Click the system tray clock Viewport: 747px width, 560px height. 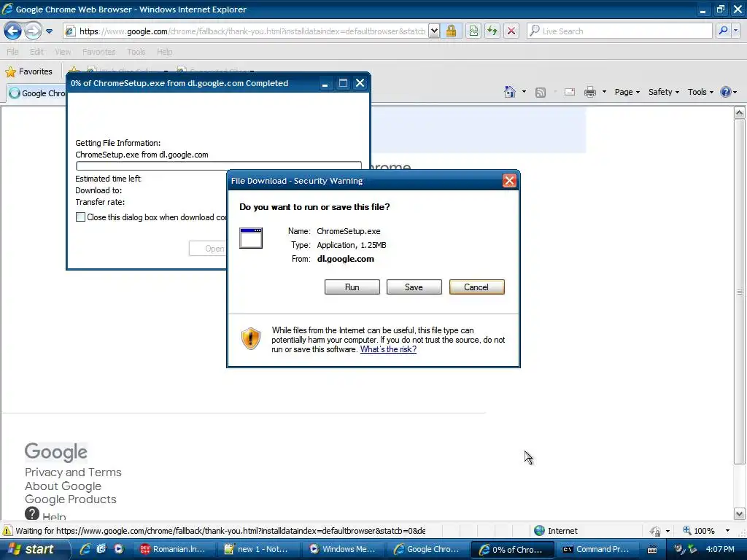point(720,549)
